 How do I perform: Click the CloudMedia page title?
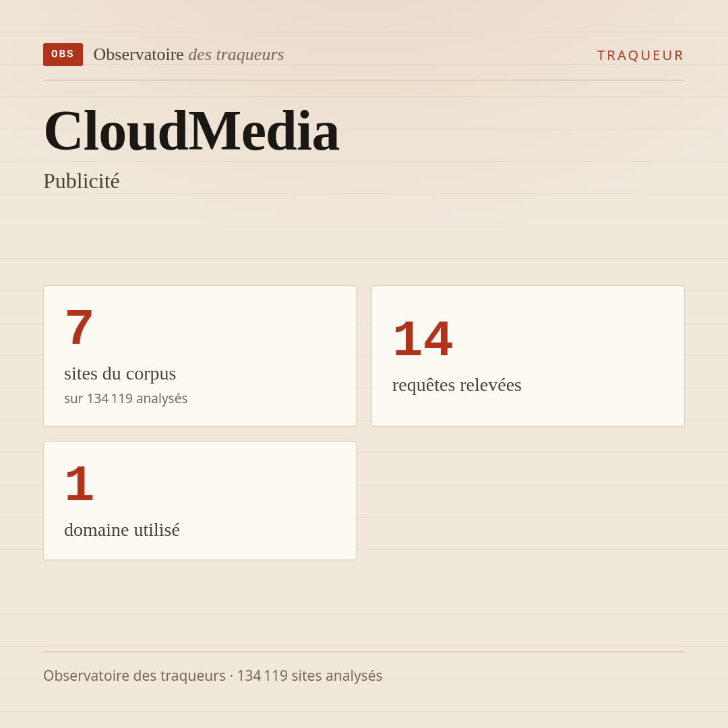pyautogui.click(x=191, y=131)
